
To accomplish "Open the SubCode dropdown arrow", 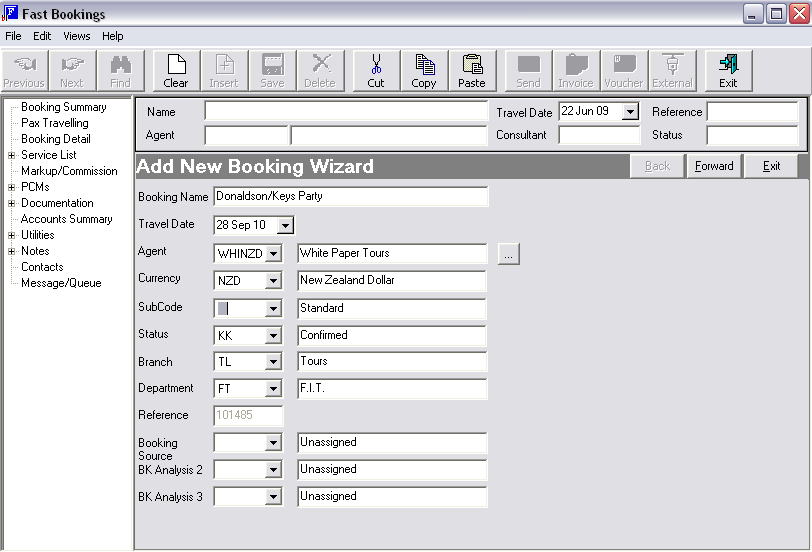I will coord(273,309).
